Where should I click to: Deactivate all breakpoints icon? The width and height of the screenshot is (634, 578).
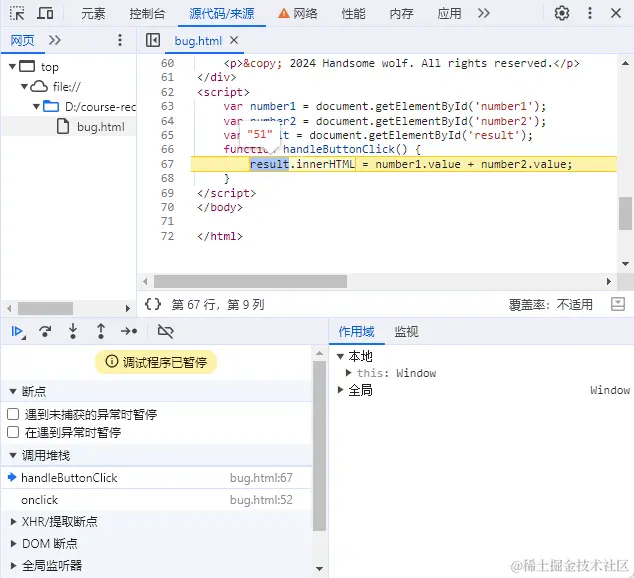point(165,331)
